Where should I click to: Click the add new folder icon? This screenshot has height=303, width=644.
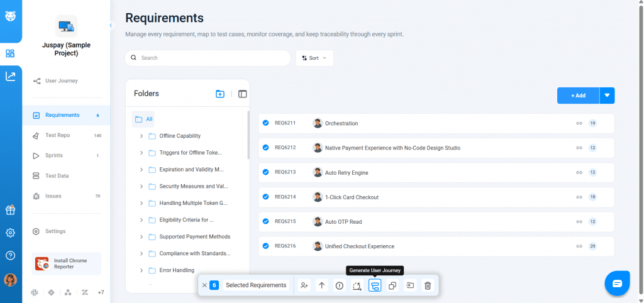220,94
